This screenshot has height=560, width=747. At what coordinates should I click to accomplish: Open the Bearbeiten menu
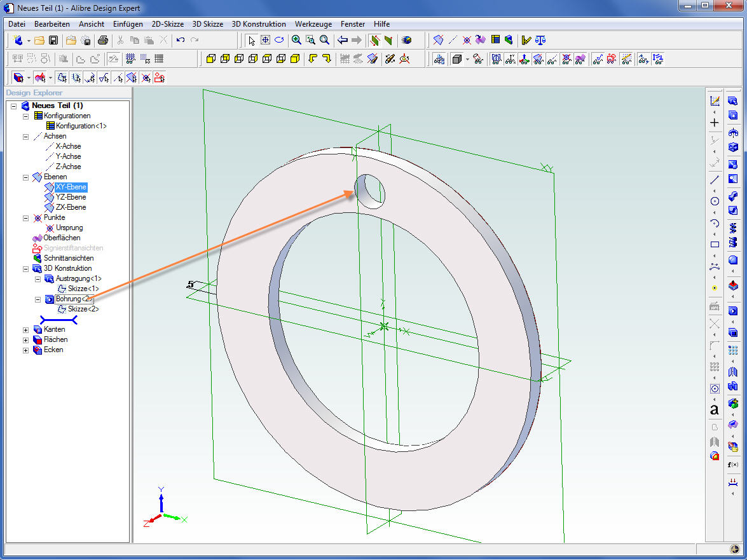(52, 24)
